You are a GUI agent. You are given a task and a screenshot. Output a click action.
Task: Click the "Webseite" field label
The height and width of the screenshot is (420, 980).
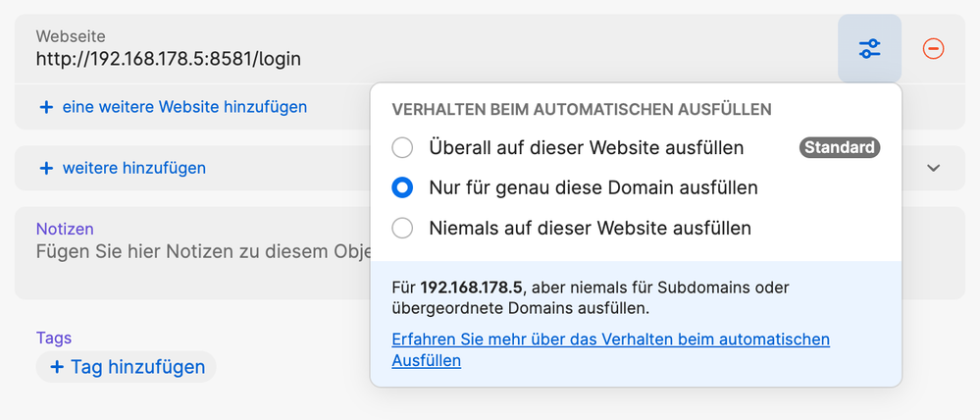coord(71,35)
